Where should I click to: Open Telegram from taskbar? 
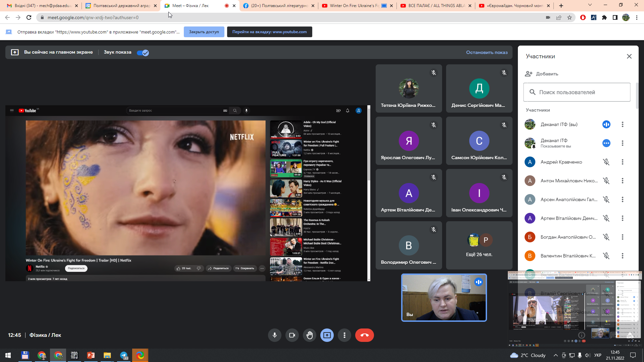coord(124,355)
